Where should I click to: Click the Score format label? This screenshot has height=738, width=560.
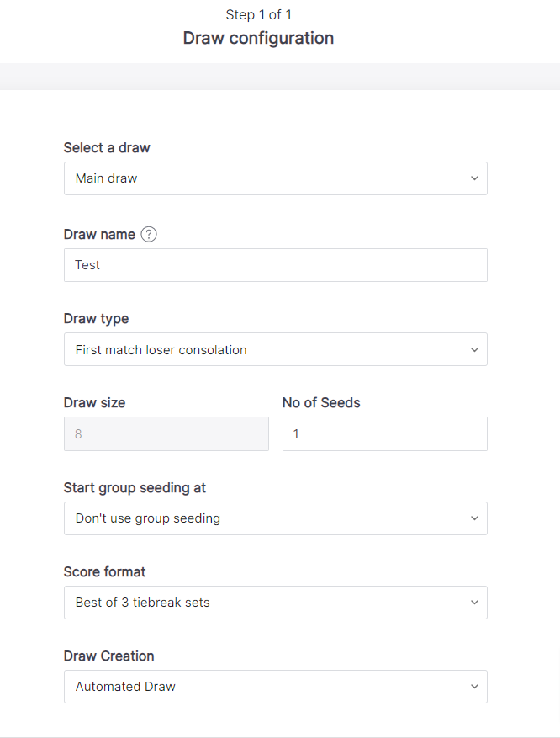coord(104,571)
